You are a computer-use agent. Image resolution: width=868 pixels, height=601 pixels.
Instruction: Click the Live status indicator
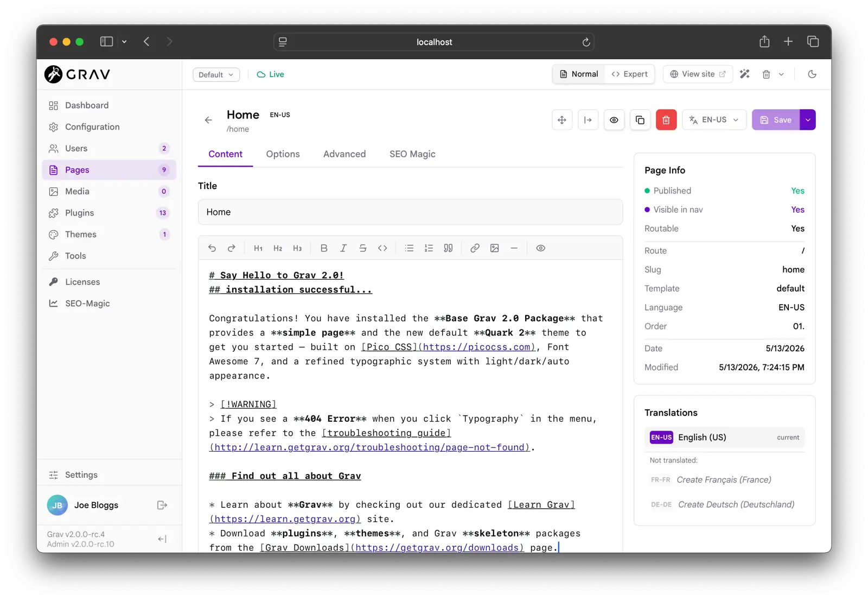(270, 74)
